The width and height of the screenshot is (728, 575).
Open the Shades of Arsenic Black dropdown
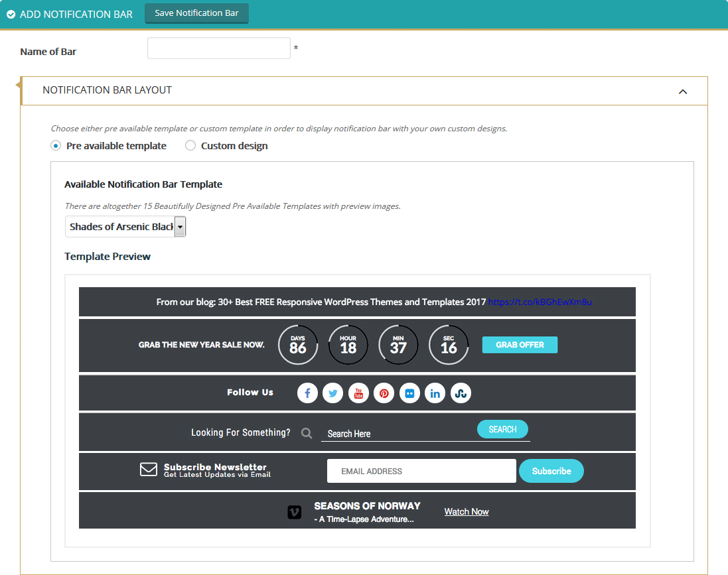coord(125,226)
